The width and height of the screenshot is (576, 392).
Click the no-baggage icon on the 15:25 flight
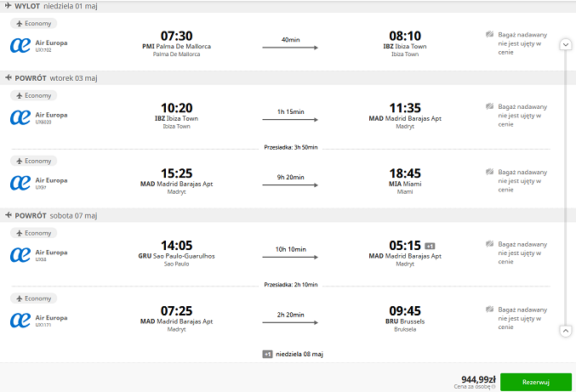(x=489, y=172)
